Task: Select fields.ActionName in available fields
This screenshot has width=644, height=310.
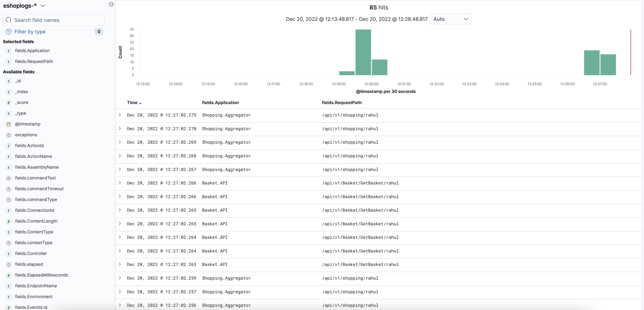Action: click(33, 156)
